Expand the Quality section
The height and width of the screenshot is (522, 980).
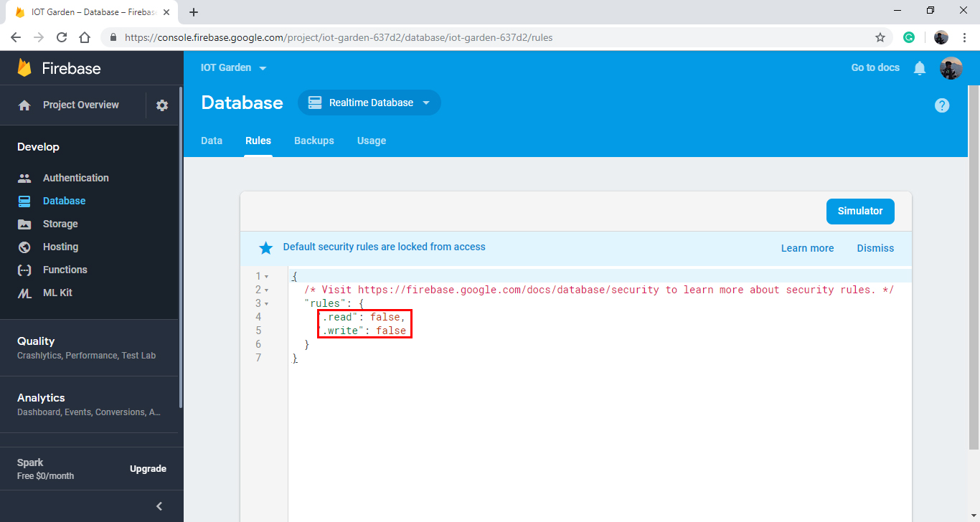tap(89, 348)
